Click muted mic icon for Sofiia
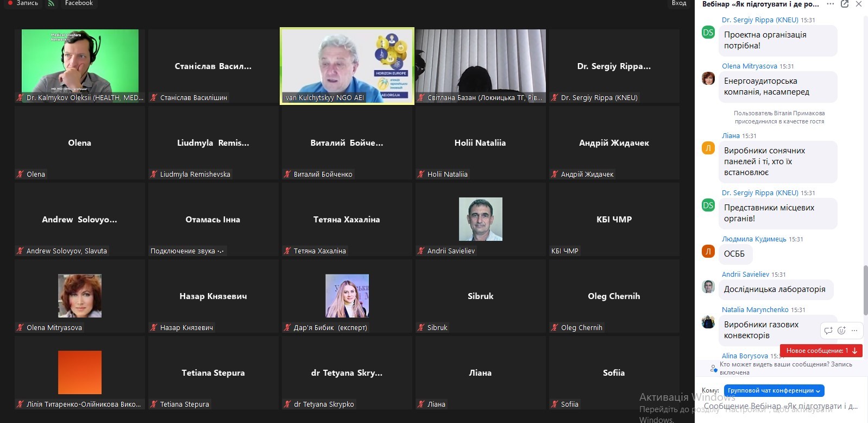 (555, 405)
